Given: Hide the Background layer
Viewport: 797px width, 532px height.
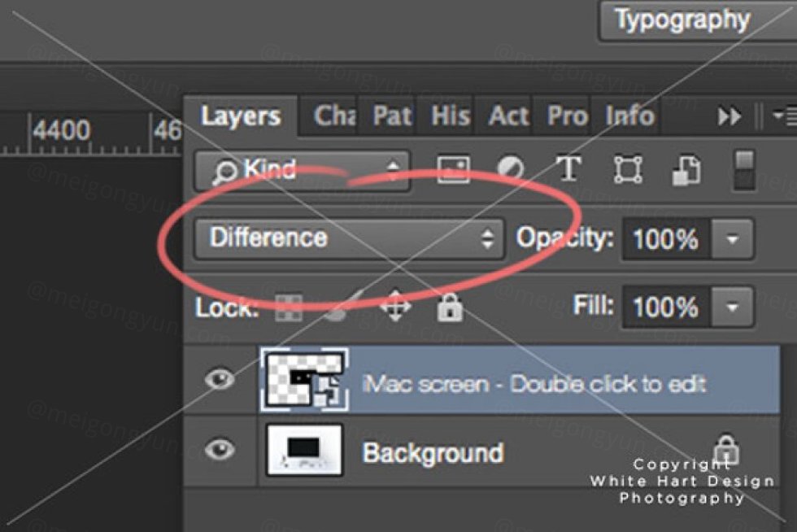Looking at the screenshot, I should (220, 448).
